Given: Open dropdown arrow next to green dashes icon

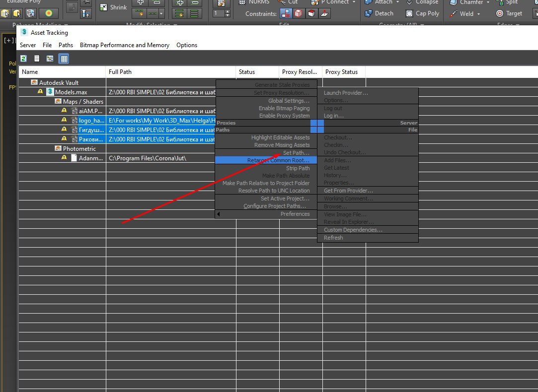Looking at the screenshot, I should pos(161,14).
